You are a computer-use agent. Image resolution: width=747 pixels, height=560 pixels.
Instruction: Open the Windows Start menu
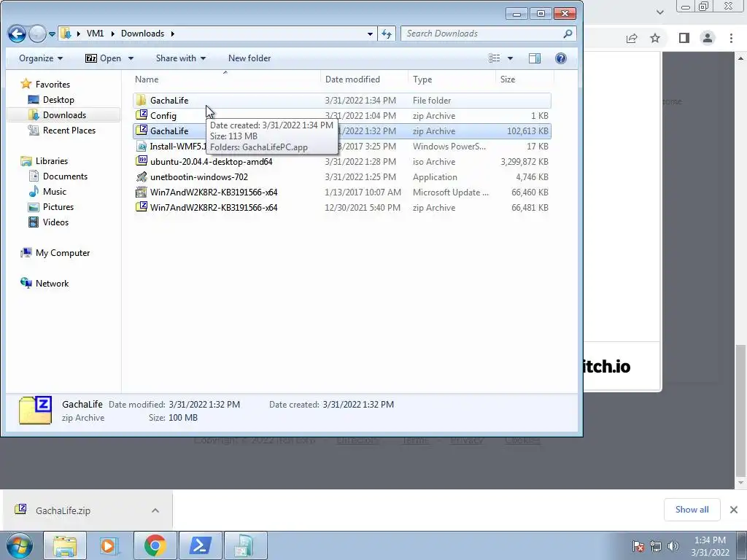[x=19, y=545]
